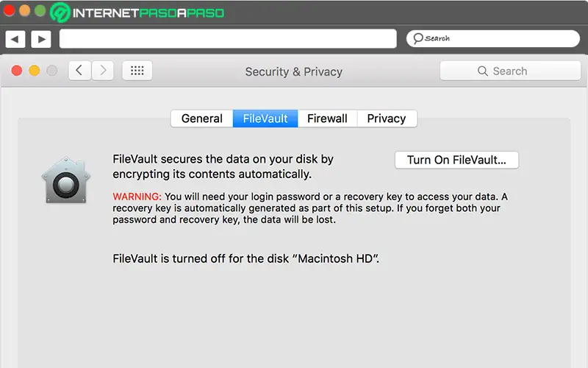588x368 pixels.
Task: Click the InternetPasoAPaso logo
Action: 137,13
